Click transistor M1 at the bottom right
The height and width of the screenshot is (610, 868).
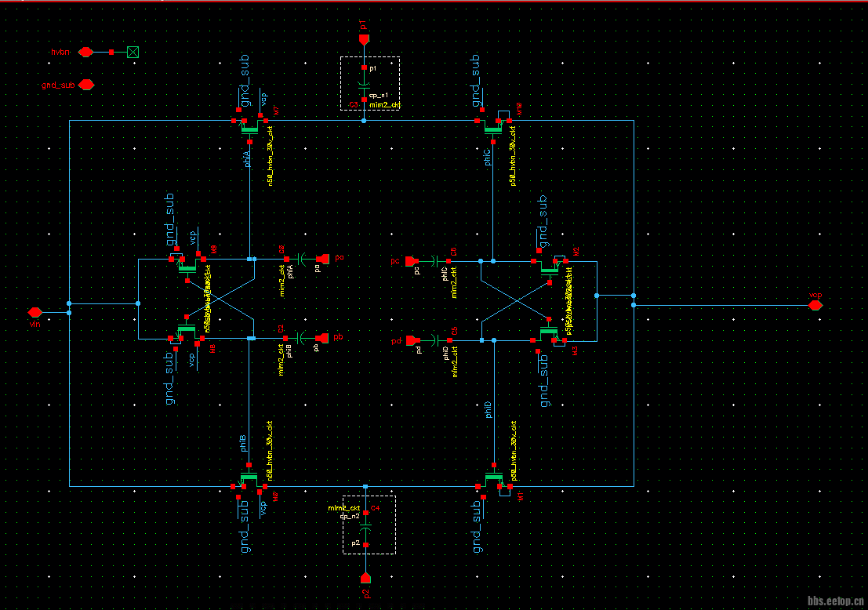(x=494, y=479)
